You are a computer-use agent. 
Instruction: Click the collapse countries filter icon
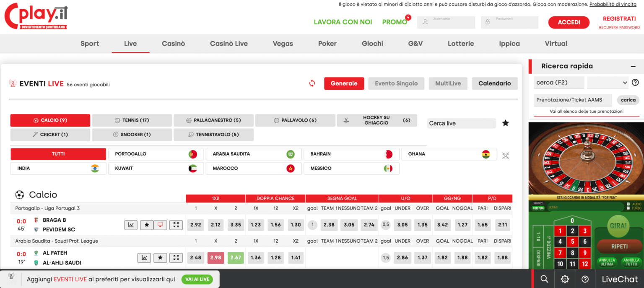(x=506, y=156)
